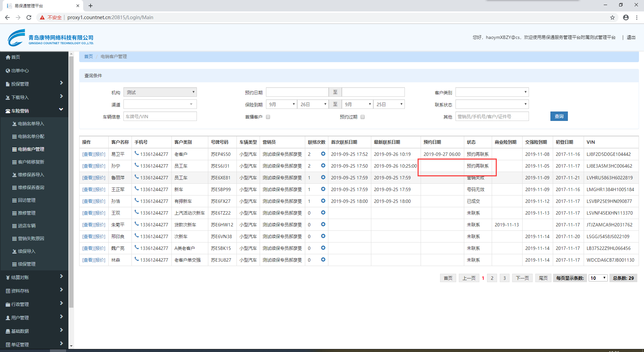Click the phone icon in 王双's row
Screen dimensions: 644x352
click(137, 212)
